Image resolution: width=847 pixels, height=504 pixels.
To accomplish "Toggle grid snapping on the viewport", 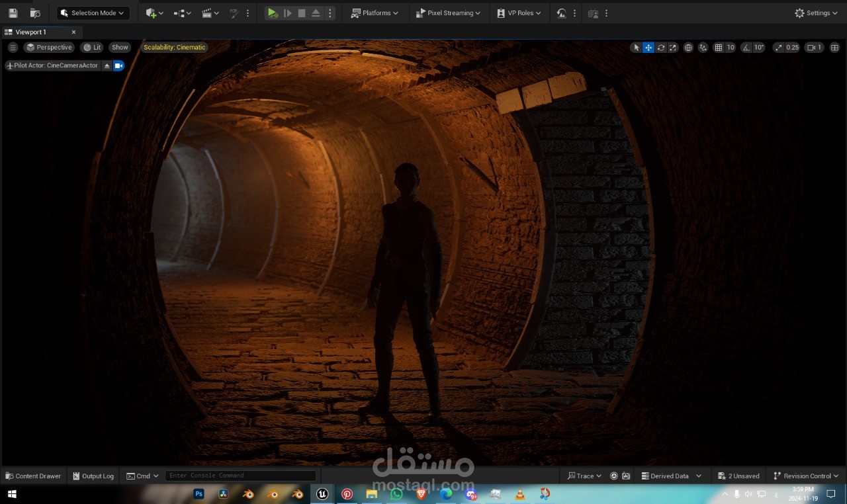I will coord(719,48).
